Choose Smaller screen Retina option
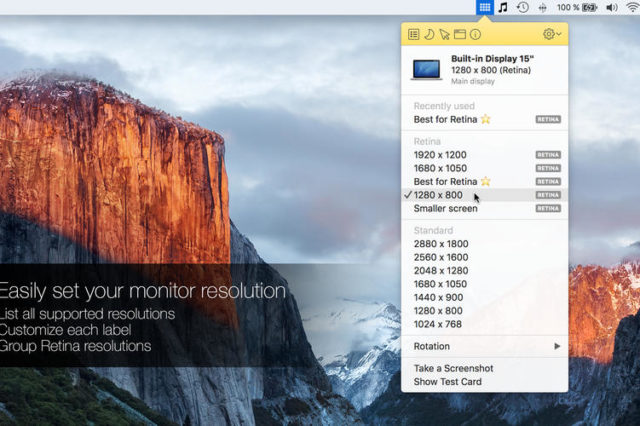640x426 pixels. click(x=445, y=208)
